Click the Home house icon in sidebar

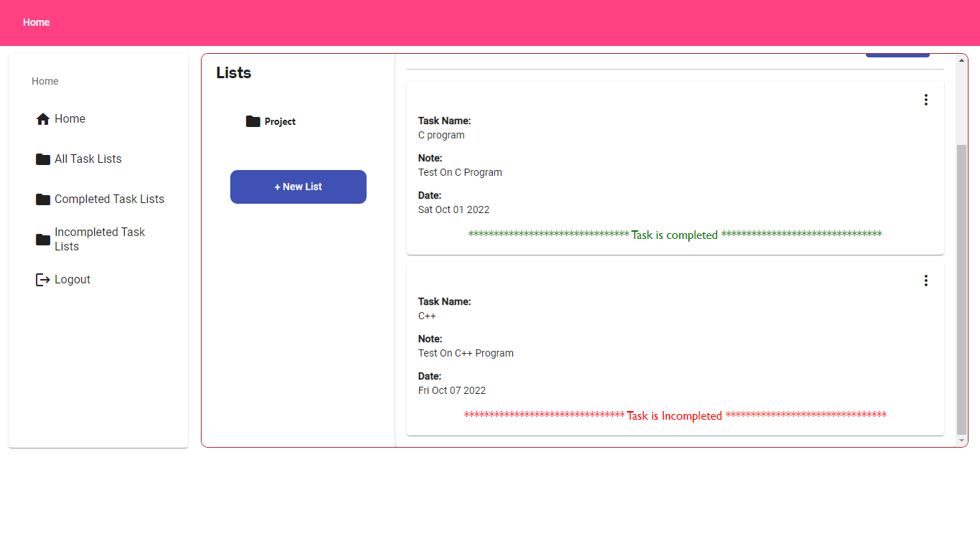pos(42,118)
